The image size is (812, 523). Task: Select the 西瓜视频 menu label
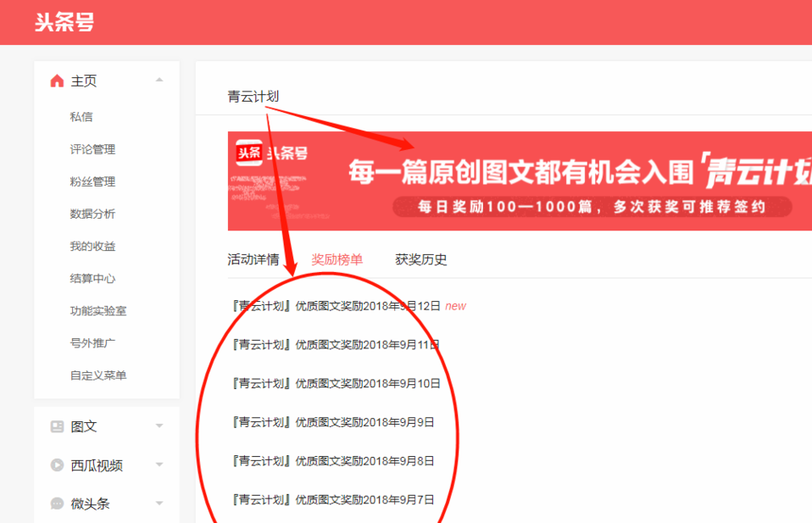pos(97,465)
